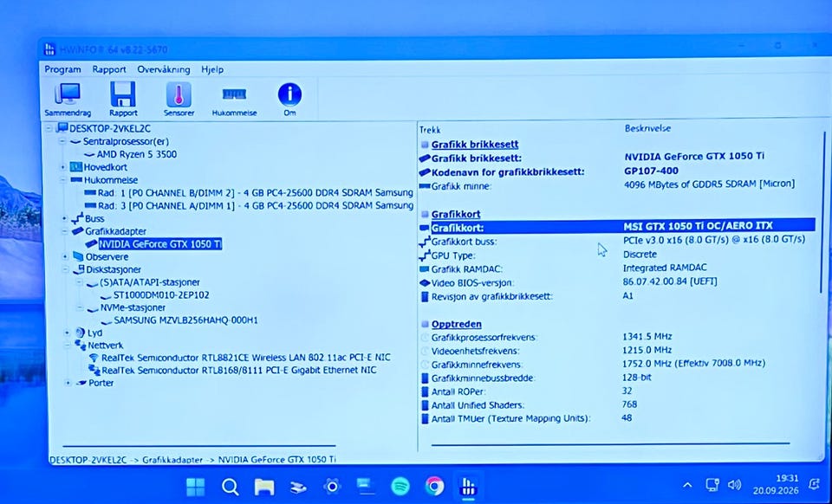Collapse the Nettverk tree node

pyautogui.click(x=68, y=345)
